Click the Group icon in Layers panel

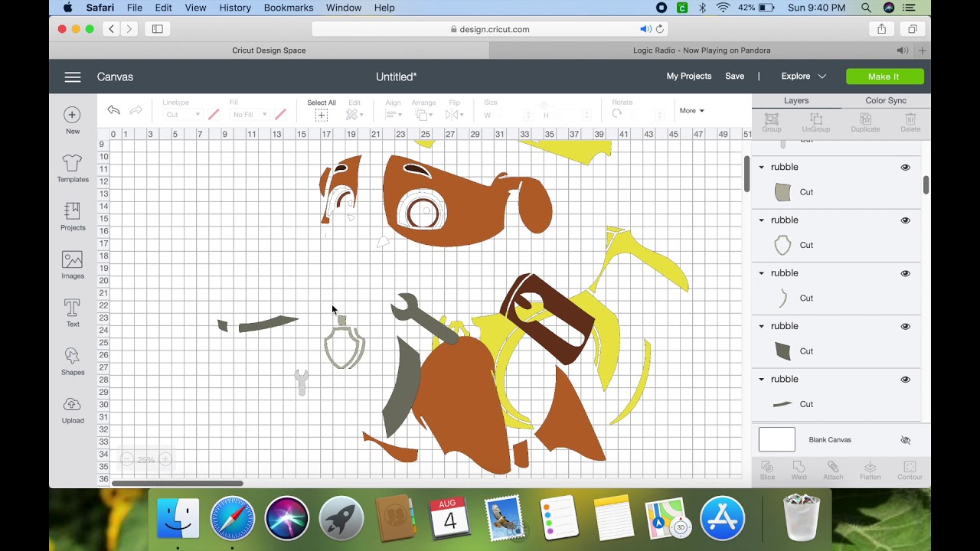pos(772,122)
